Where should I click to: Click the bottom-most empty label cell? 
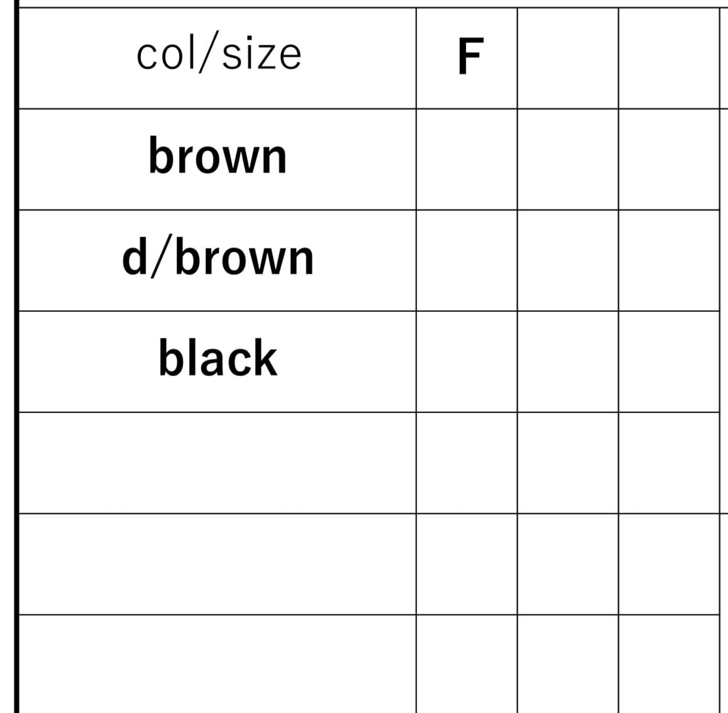(x=218, y=663)
